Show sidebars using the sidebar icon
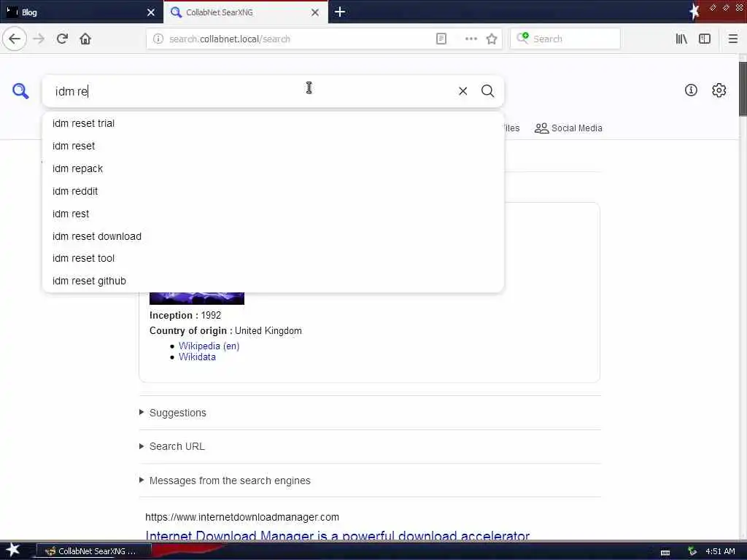This screenshot has width=747, height=560. (x=705, y=39)
